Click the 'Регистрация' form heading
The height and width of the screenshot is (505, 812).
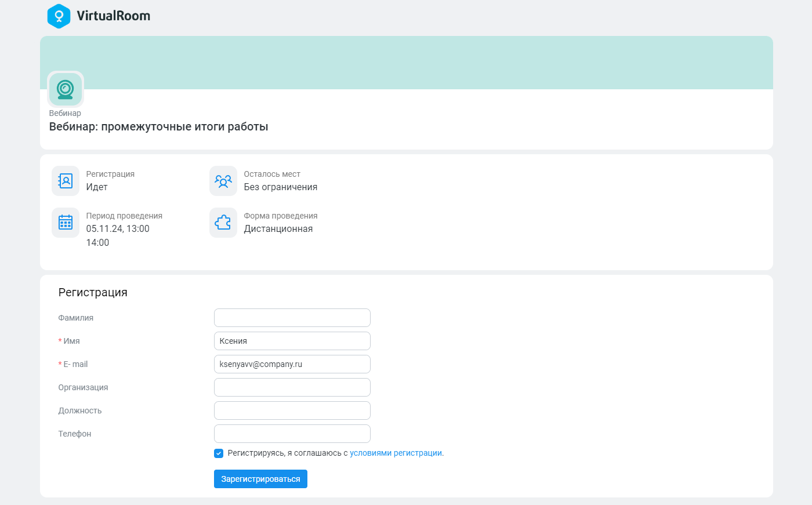pyautogui.click(x=93, y=293)
